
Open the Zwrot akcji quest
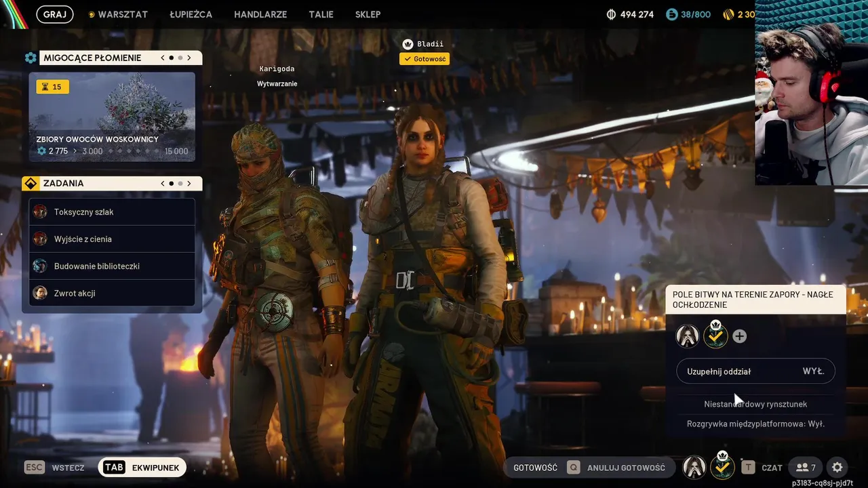pos(112,293)
